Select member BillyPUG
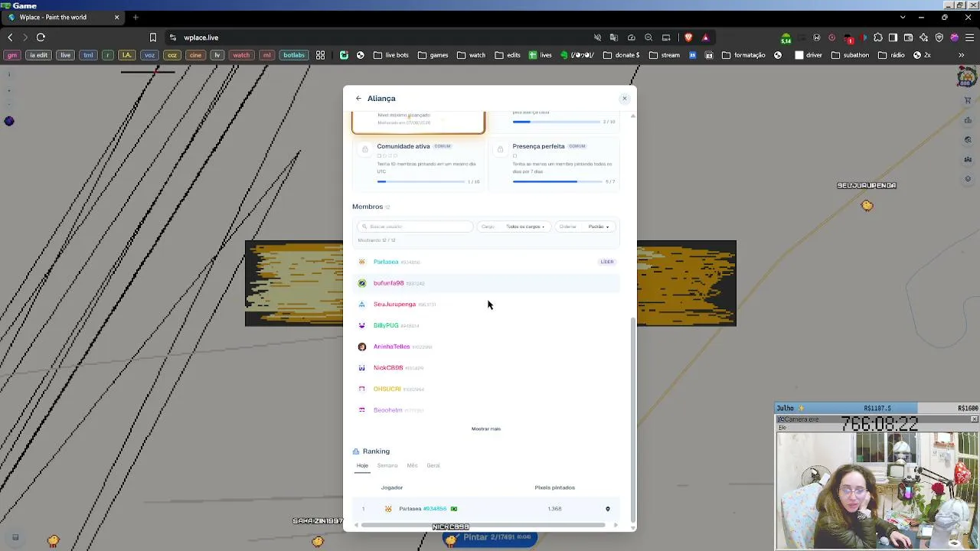Screen dimensions: 980x551 pos(486,325)
